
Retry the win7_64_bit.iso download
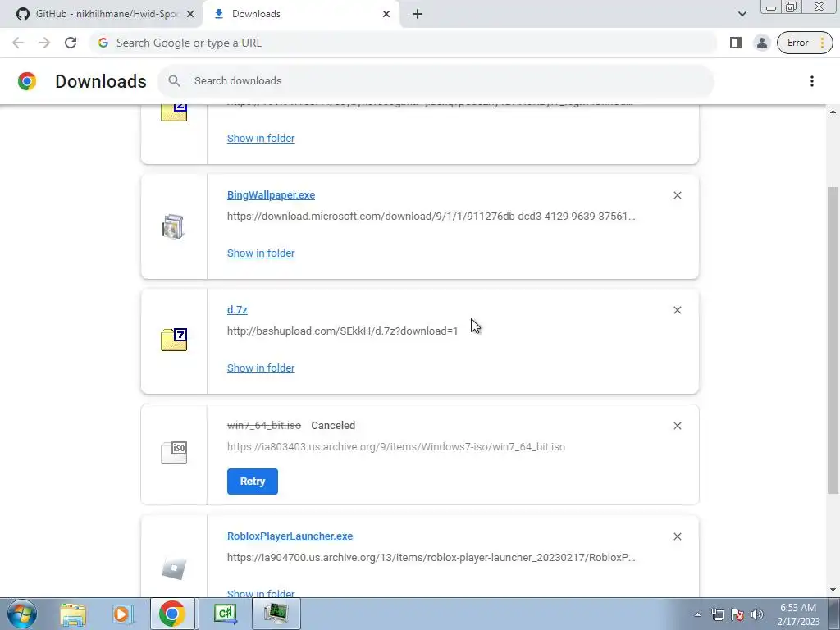pyautogui.click(x=253, y=481)
